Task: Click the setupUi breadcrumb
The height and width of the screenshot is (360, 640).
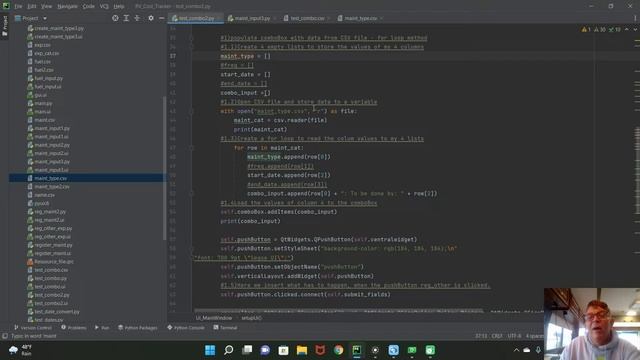Action: click(251, 318)
